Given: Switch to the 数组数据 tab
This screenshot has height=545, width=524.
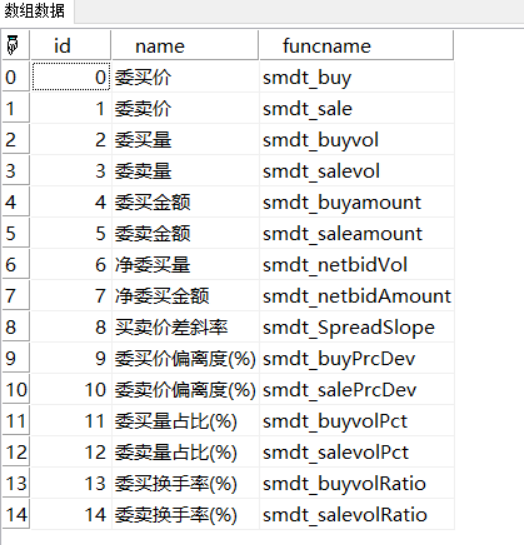Looking at the screenshot, I should [x=35, y=11].
